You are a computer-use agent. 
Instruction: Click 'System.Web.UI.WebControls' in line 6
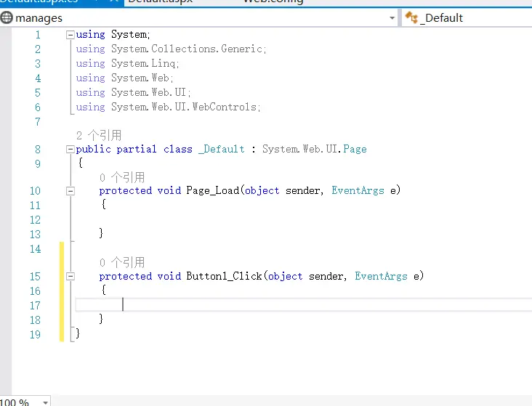tap(184, 107)
